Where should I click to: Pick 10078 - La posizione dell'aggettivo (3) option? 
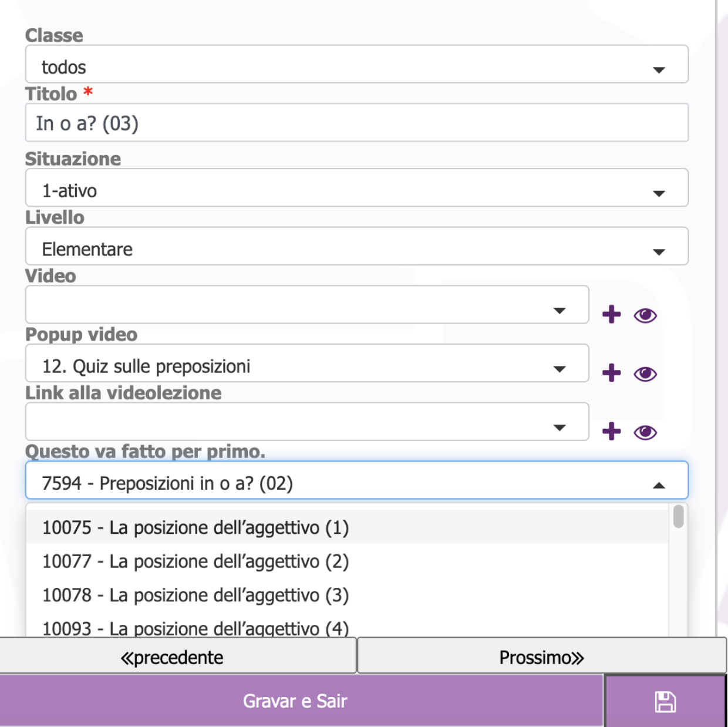tap(196, 595)
